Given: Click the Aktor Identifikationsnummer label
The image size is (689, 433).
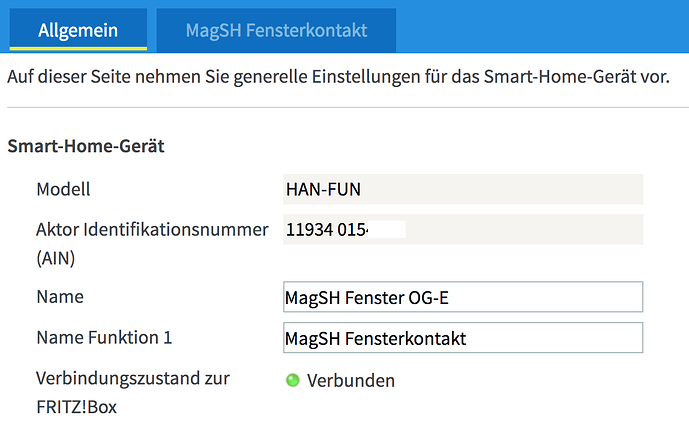Looking at the screenshot, I should point(152,230).
